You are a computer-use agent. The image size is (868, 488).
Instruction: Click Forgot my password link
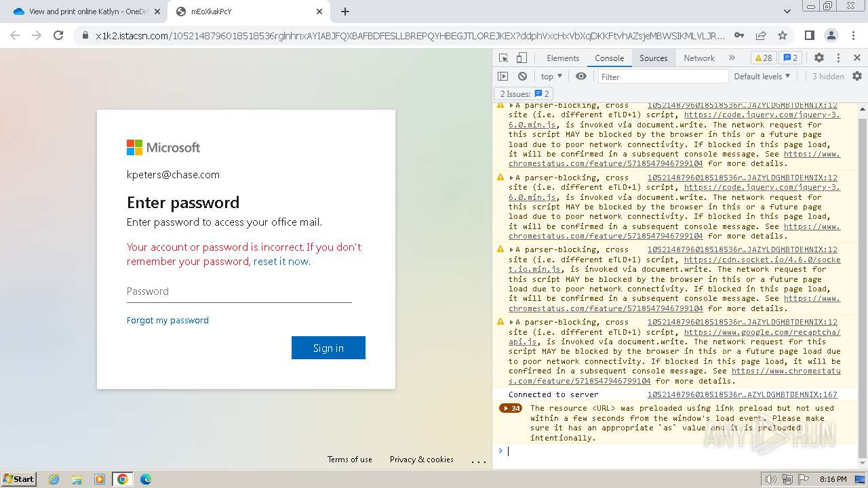click(x=167, y=320)
